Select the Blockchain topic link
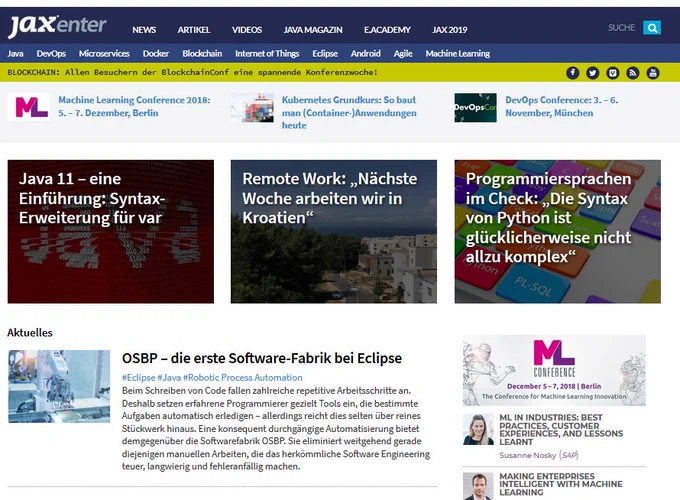Viewport: 680px width, 500px height. click(x=202, y=53)
